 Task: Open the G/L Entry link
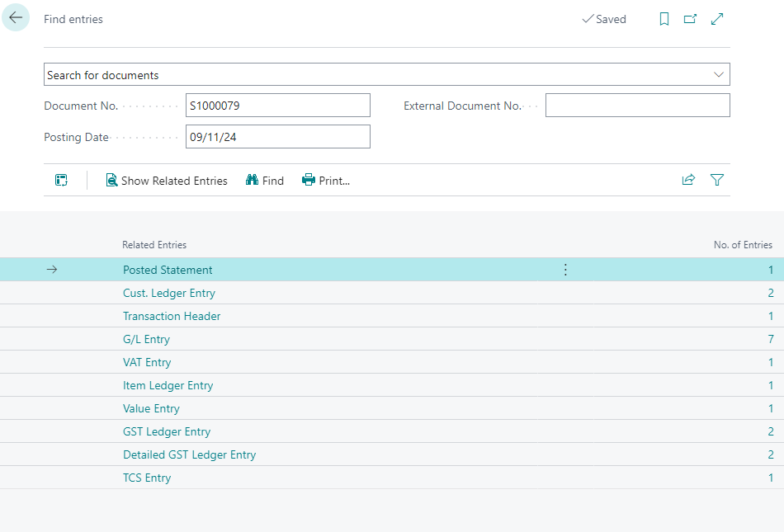[x=146, y=339]
